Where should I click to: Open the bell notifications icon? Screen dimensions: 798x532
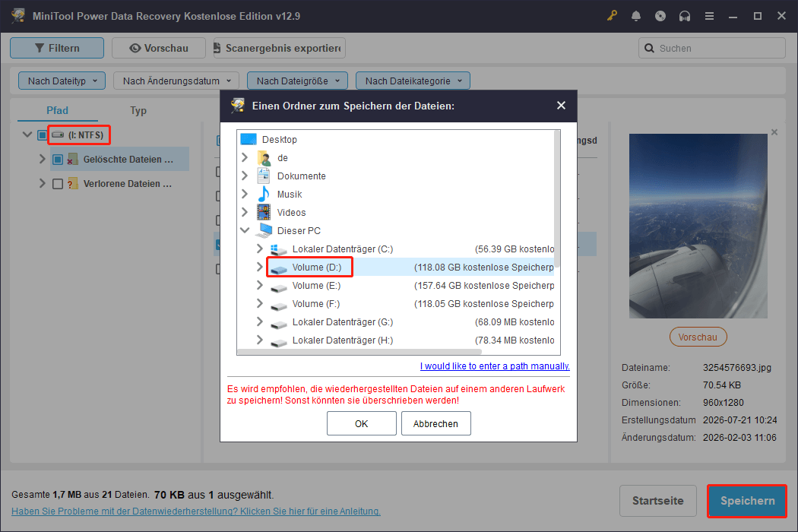tap(635, 16)
